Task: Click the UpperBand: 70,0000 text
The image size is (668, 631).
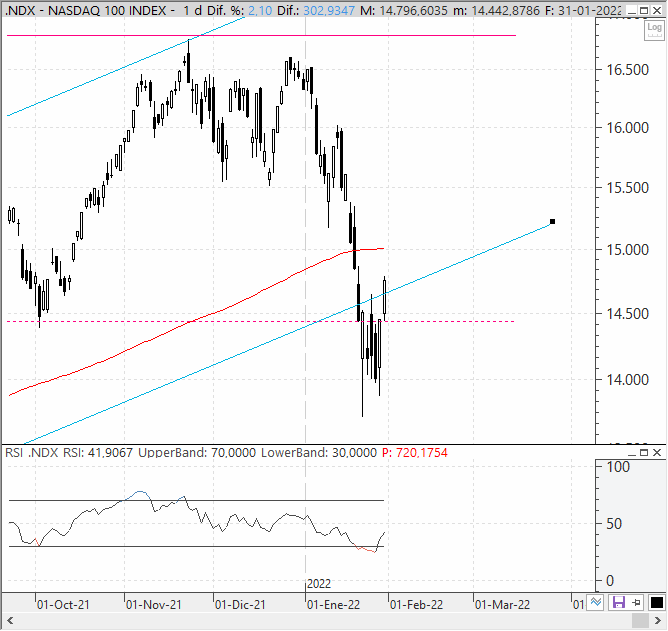Action: click(x=197, y=452)
